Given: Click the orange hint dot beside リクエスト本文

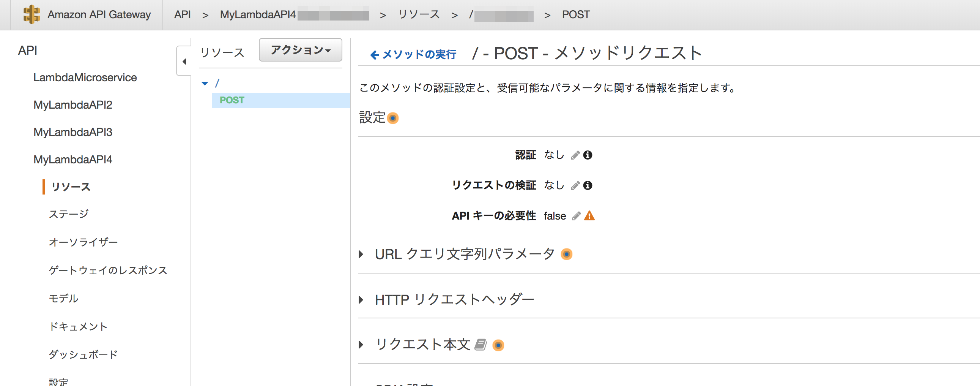Looking at the screenshot, I should [x=498, y=345].
